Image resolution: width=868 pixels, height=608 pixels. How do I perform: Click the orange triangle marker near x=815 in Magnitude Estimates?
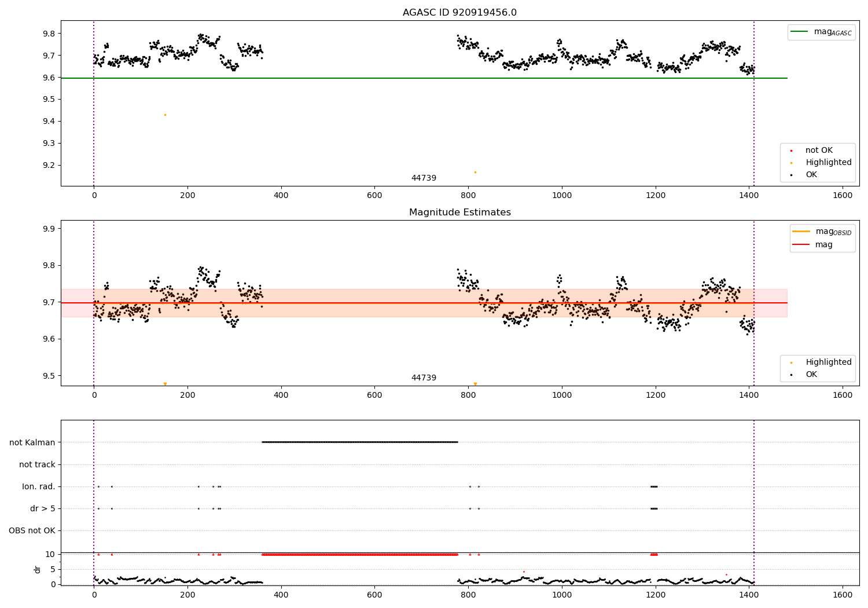click(475, 384)
